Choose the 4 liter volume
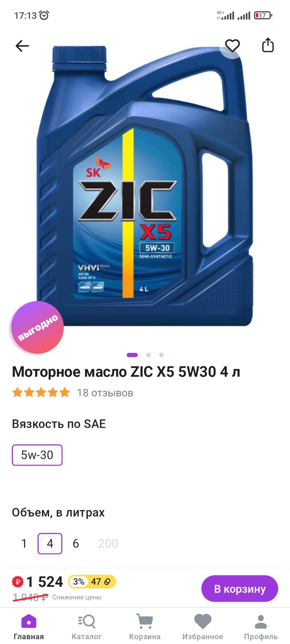 [x=50, y=543]
